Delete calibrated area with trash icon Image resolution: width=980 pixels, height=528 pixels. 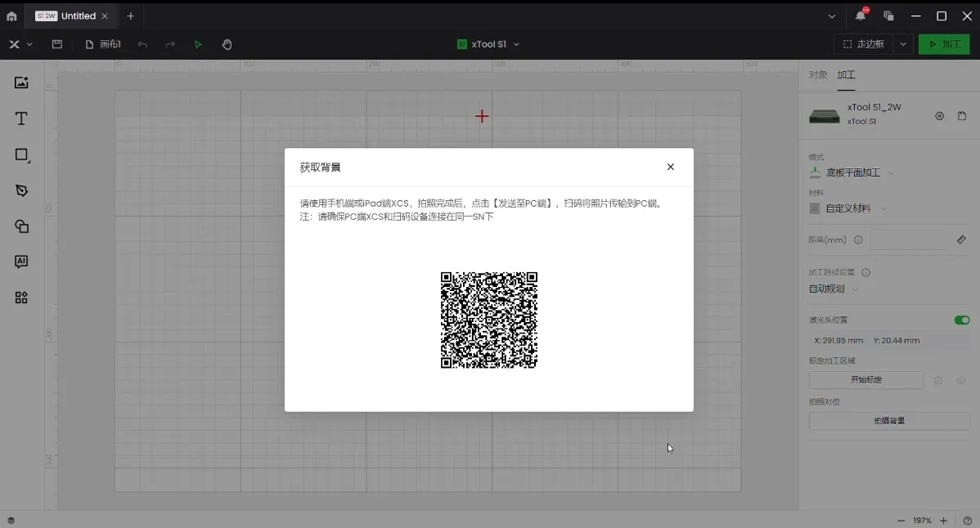coord(937,380)
